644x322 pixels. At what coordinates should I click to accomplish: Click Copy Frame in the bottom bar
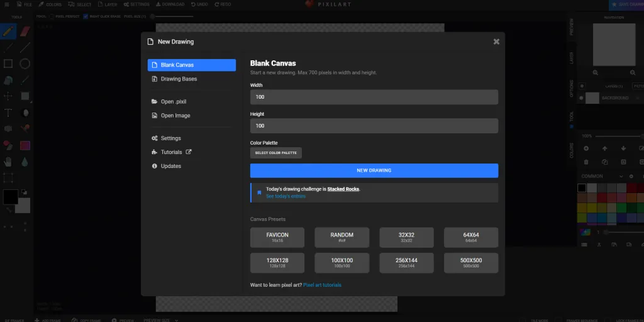coord(86,320)
